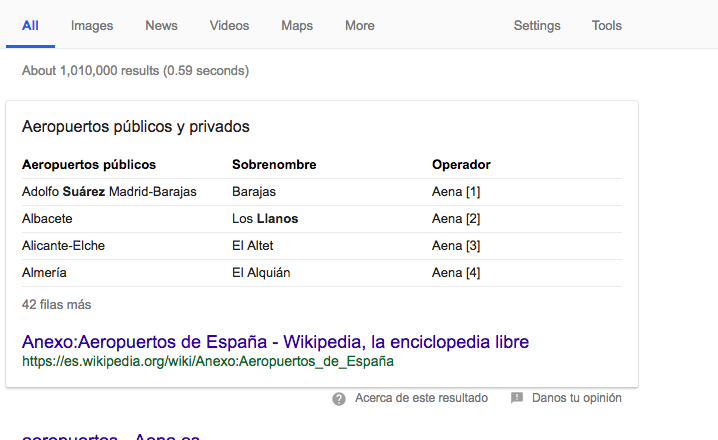Open the Wikipedia Aeropuertos de España result
718x440 pixels.
click(275, 342)
